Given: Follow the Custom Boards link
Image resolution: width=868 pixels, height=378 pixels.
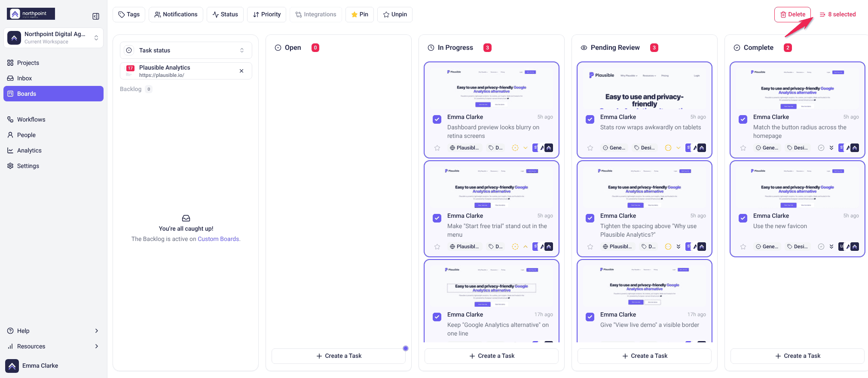Looking at the screenshot, I should click(x=218, y=239).
